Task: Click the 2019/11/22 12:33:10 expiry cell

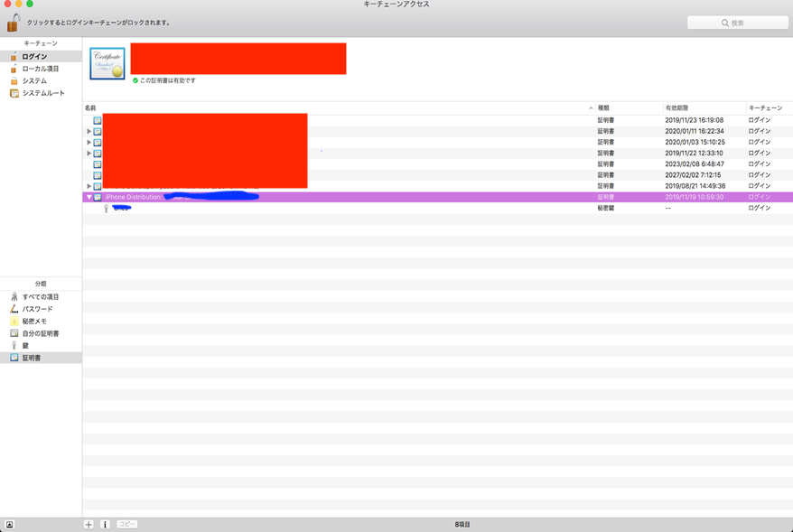Action: pos(694,153)
